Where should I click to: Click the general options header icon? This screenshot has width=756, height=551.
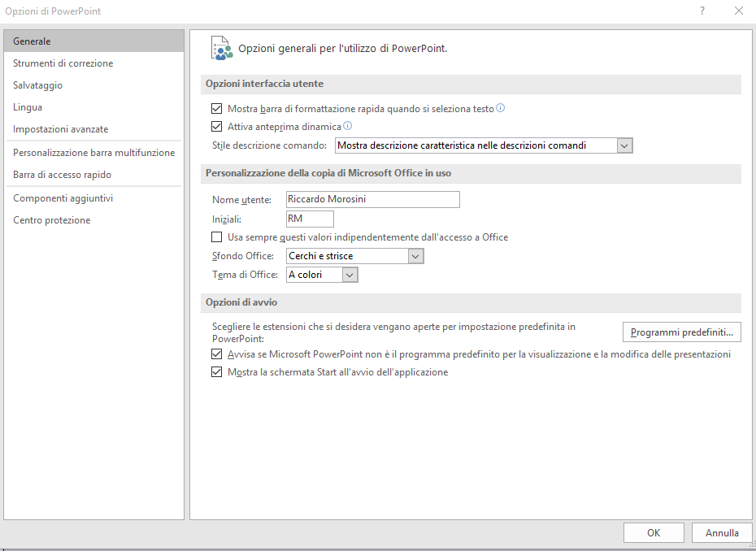pyautogui.click(x=222, y=48)
